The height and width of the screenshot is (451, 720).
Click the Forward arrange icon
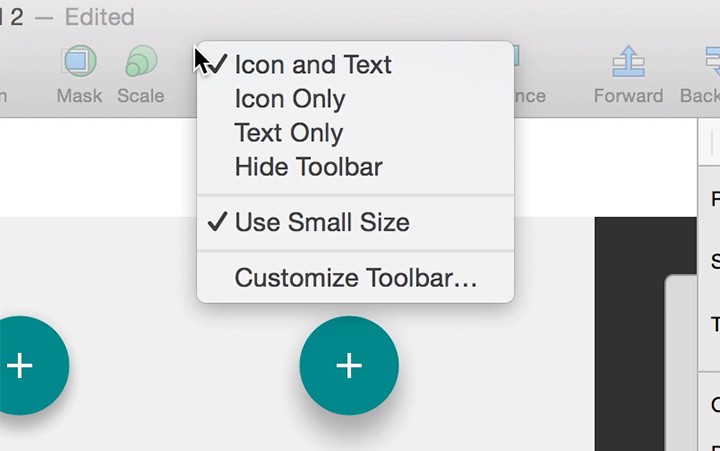coord(628,61)
